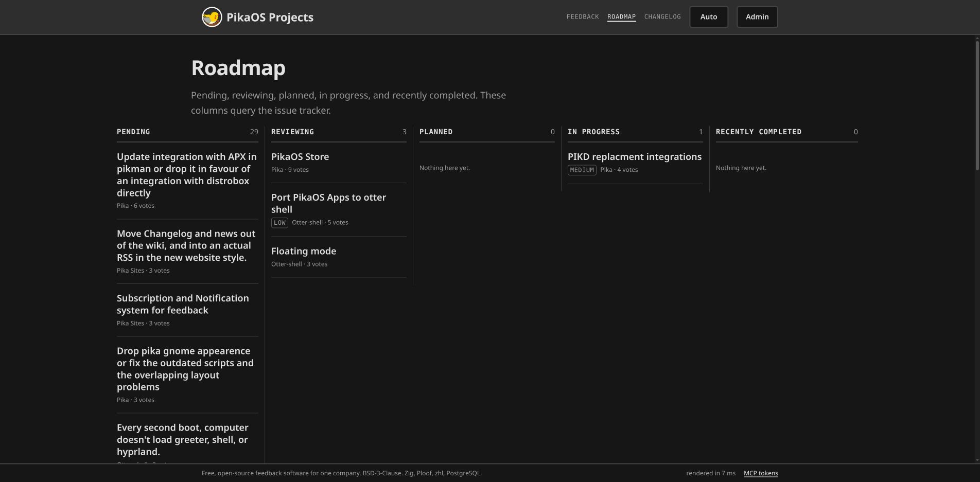Click the MEDIUM priority badge
Image resolution: width=980 pixels, height=482 pixels.
click(x=582, y=170)
